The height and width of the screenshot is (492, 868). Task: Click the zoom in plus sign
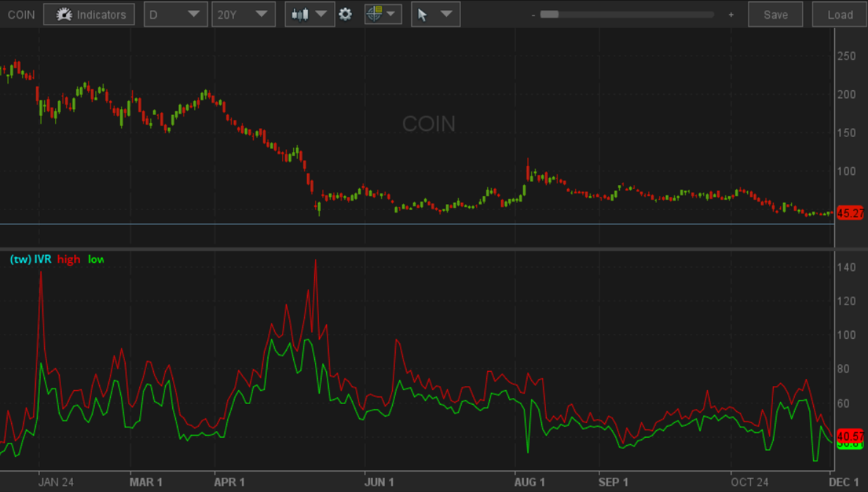pyautogui.click(x=731, y=15)
